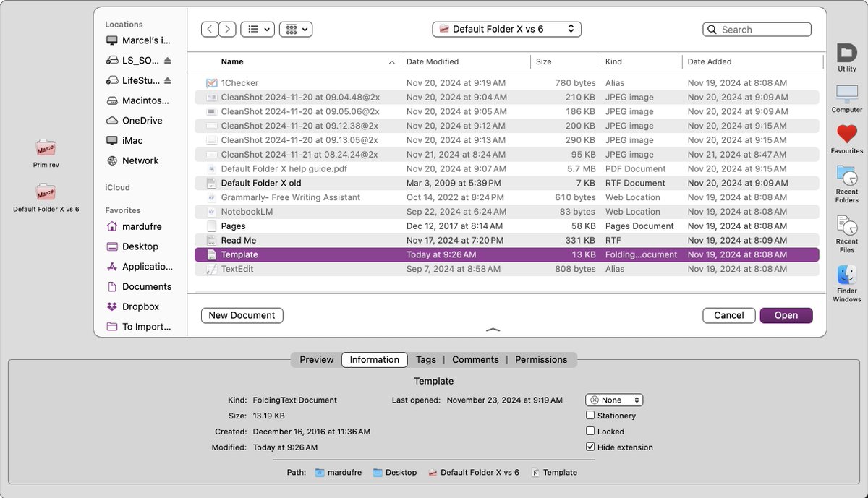This screenshot has height=498, width=868.
Task: Click the Dropbox icon in sidebar
Action: 112,306
